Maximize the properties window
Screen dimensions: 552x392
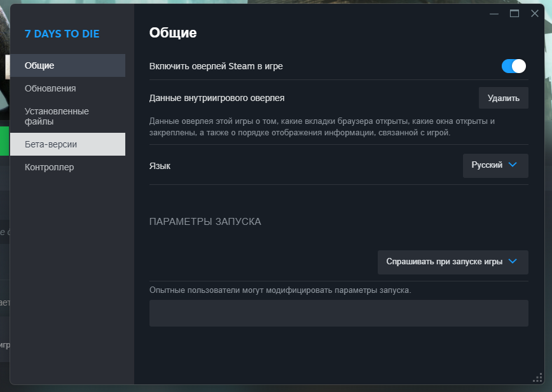pyautogui.click(x=514, y=13)
